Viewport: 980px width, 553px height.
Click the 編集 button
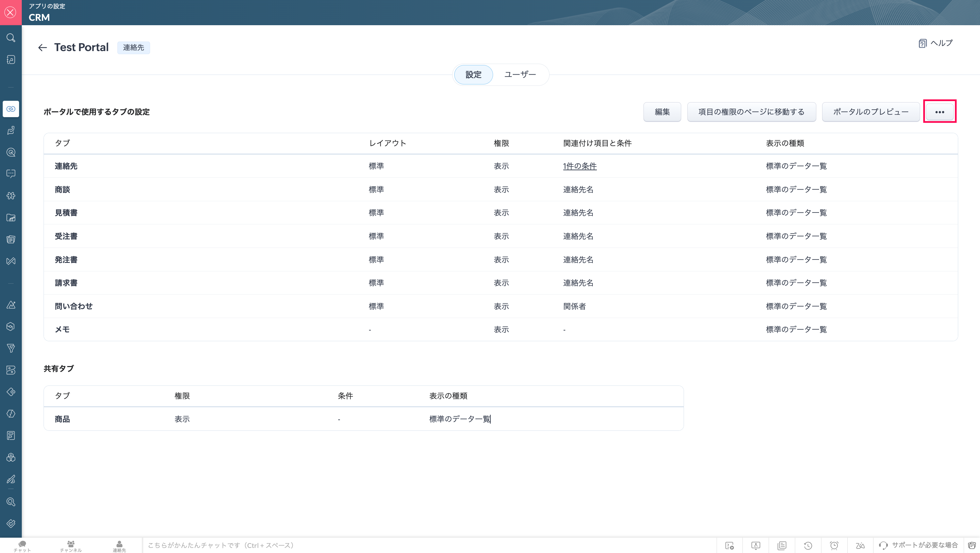tap(662, 112)
